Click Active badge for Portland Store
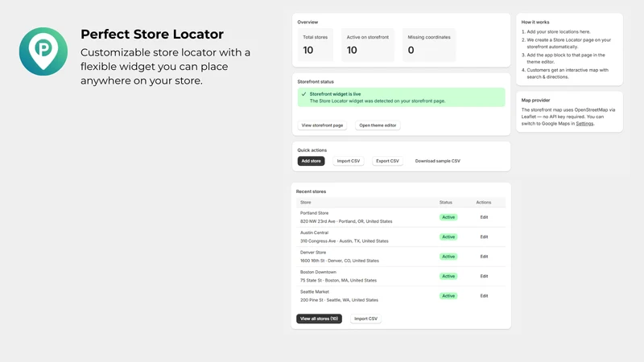This screenshot has height=362, width=644. point(448,217)
